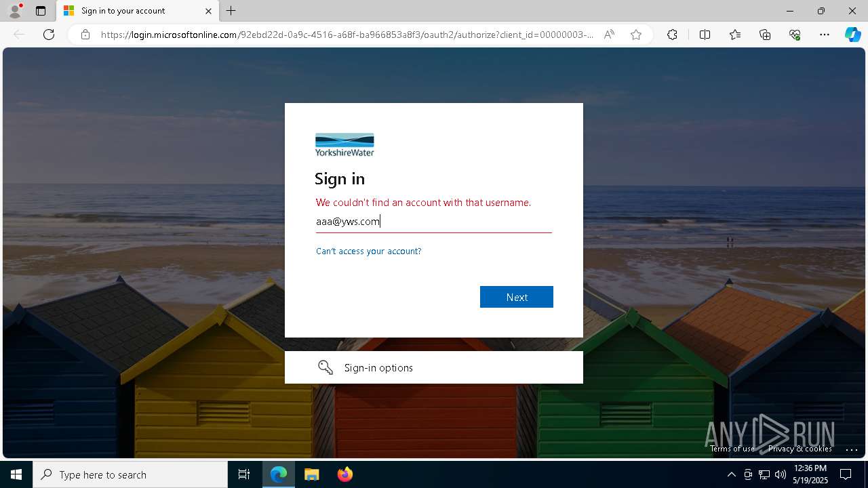Open Task View on the taskbar

point(244,474)
